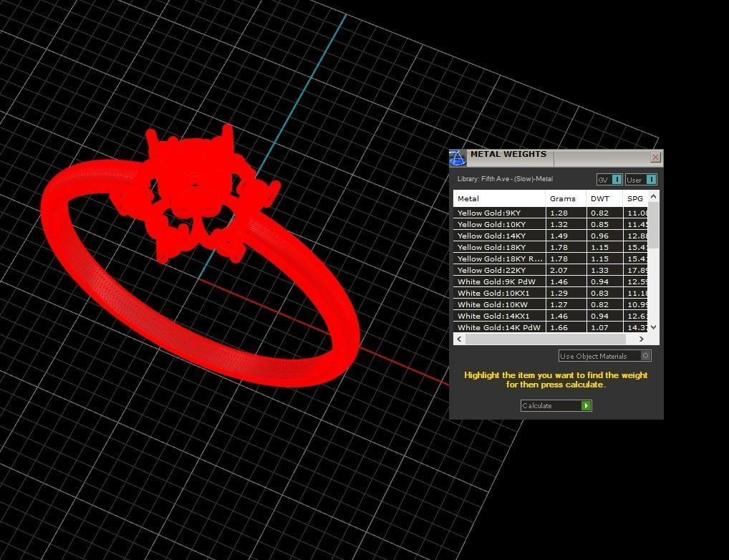Click the 0.96 DWT value
This screenshot has width=729, height=560.
coord(600,236)
